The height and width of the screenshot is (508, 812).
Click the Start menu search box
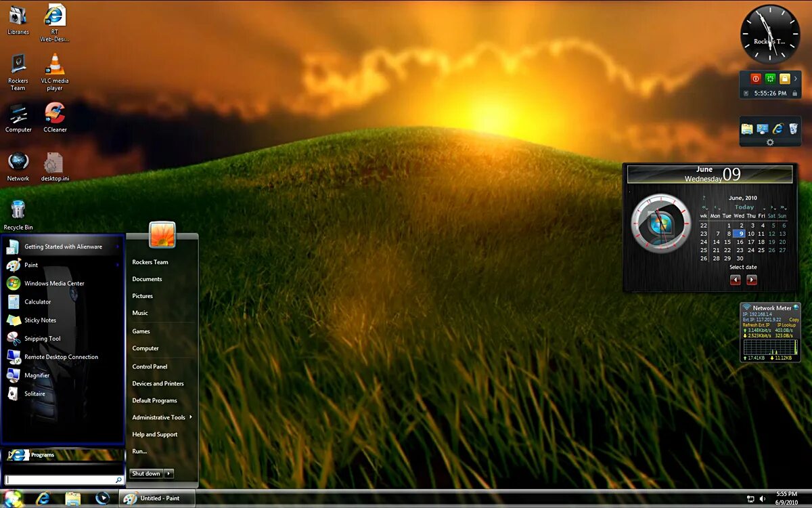point(64,480)
